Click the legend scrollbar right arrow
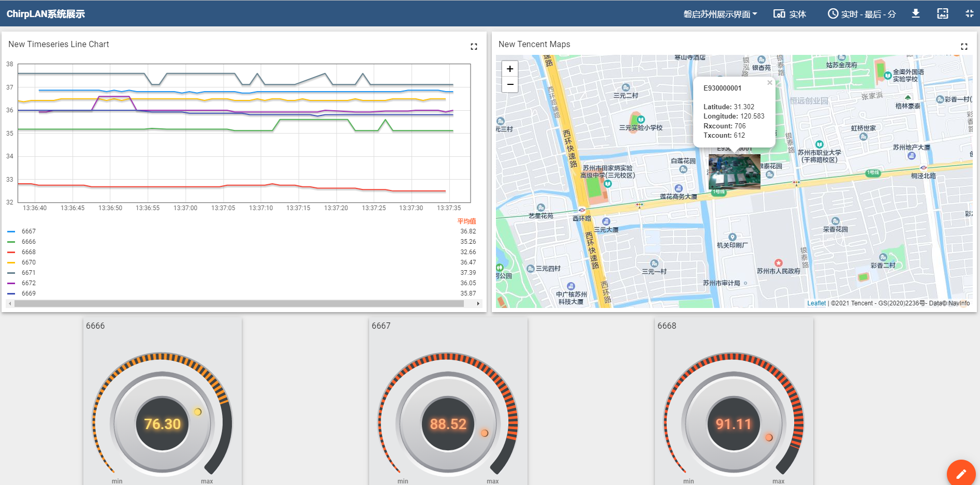The image size is (980, 485). point(478,304)
